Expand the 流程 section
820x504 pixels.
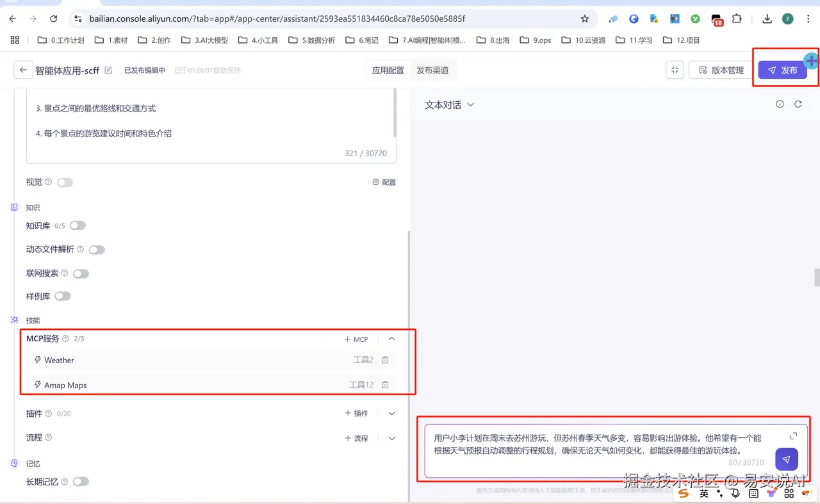(392, 438)
